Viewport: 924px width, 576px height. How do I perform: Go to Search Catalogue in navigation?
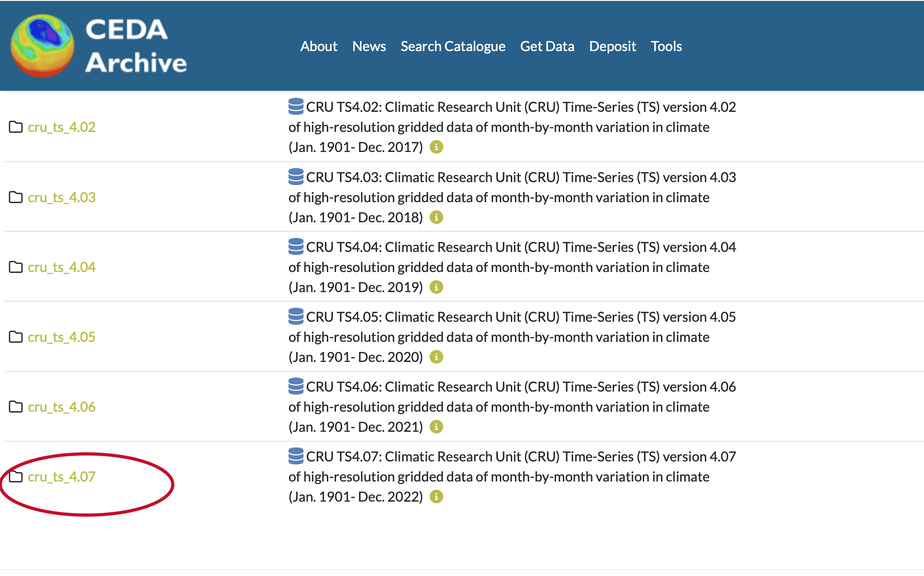pos(453,46)
